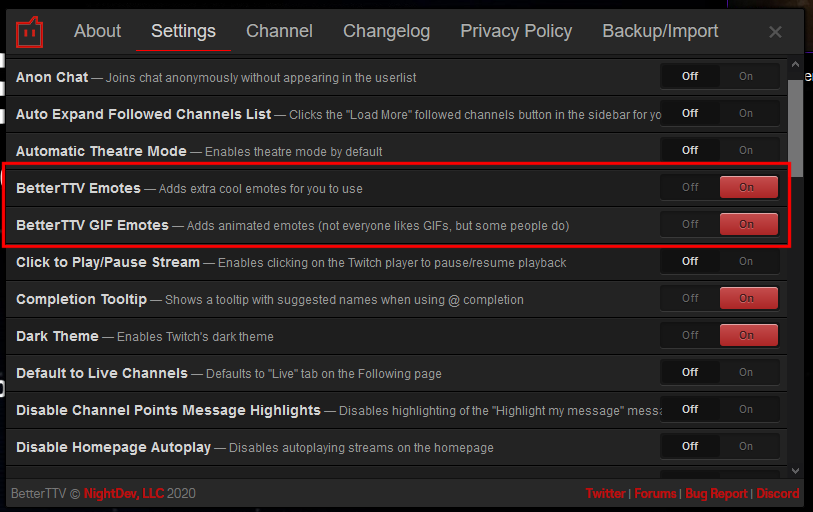This screenshot has height=512, width=813.
Task: Click the BetterTTV logo icon
Action: coord(30,32)
